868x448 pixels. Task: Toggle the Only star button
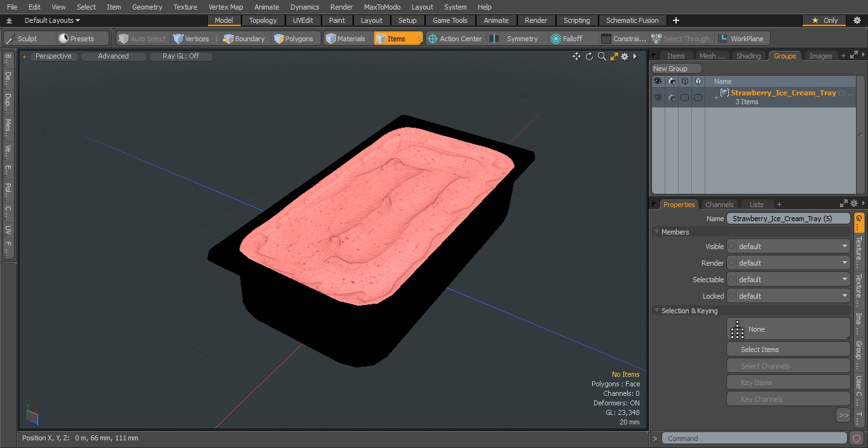click(825, 20)
